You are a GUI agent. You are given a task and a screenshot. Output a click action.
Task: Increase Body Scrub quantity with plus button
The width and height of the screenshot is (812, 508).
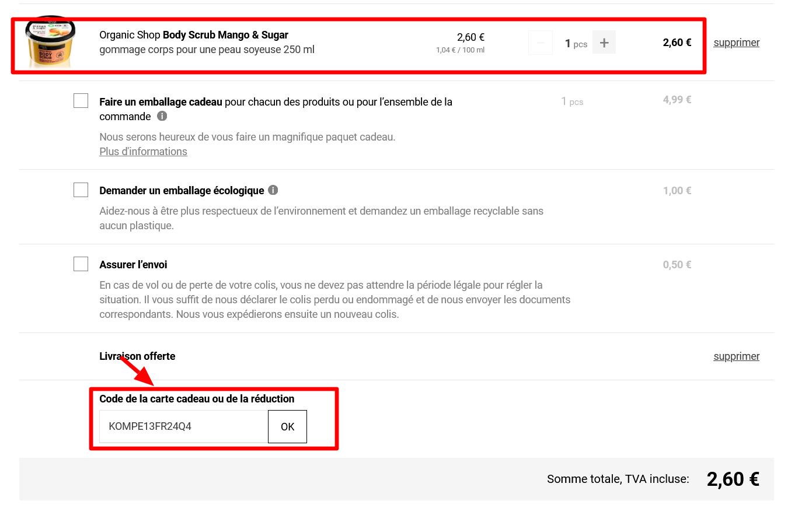coord(604,43)
